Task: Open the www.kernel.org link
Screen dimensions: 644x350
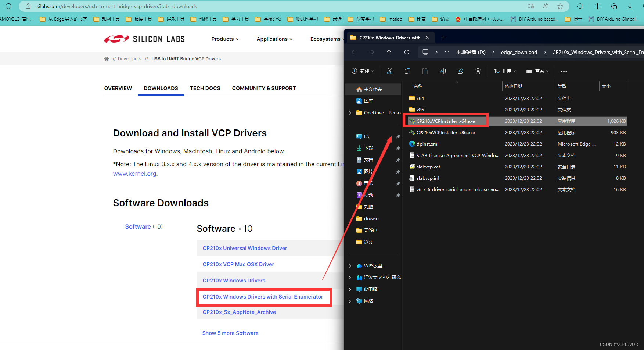Action: 134,174
